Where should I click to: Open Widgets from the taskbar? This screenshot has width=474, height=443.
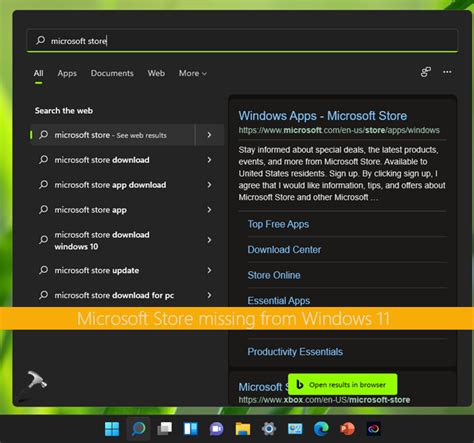pos(191,429)
